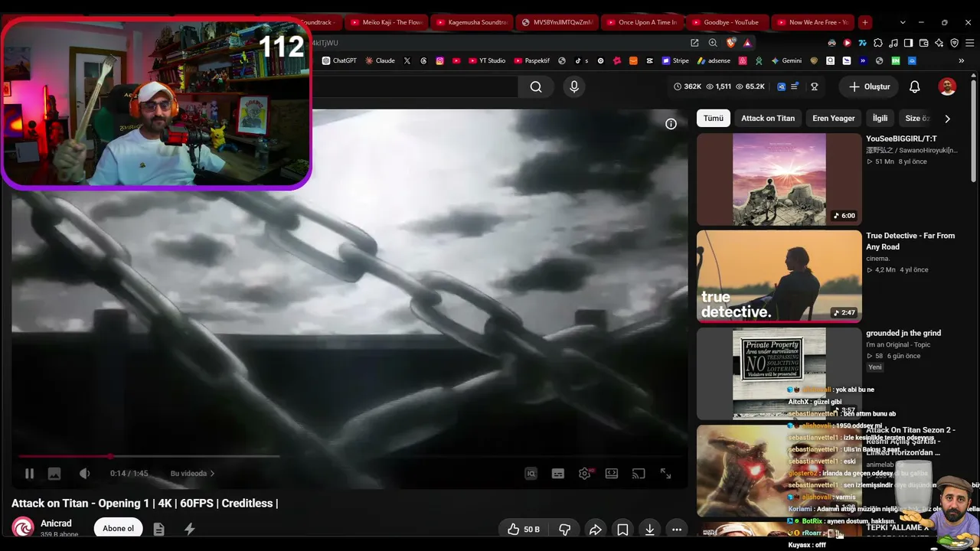Screen dimensions: 980x551
Task: Open the browser extensions puzzle icon
Action: tap(878, 43)
